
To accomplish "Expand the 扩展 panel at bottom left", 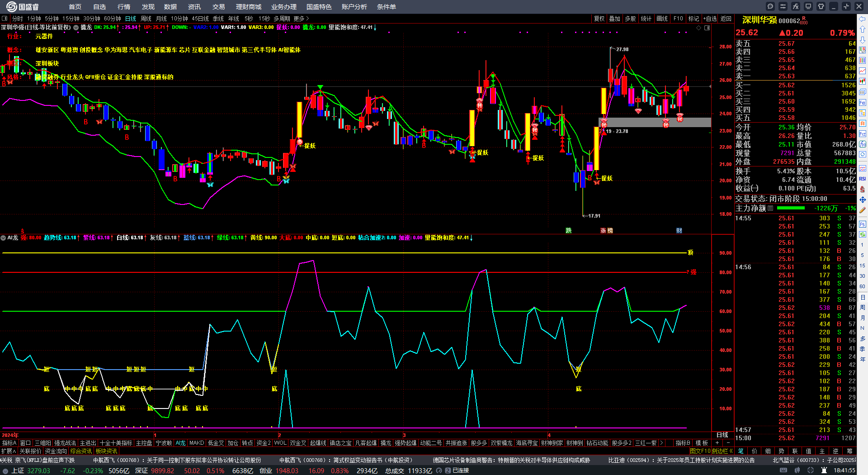I will (9, 451).
